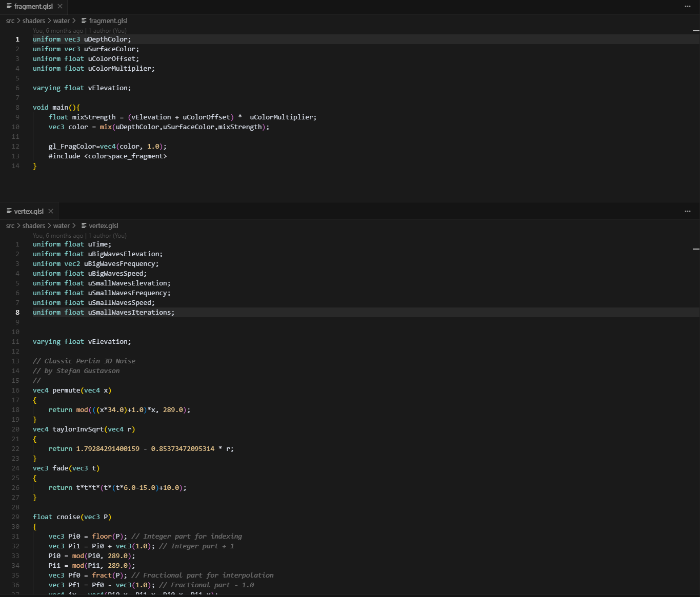700x597 pixels.
Task: Close the vertex.glsl tab
Action: point(51,211)
